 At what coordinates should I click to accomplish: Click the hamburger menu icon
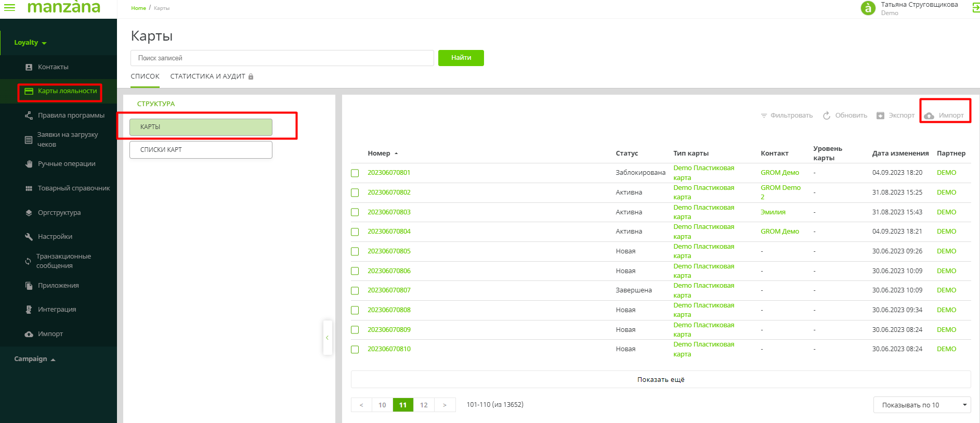tap(9, 7)
